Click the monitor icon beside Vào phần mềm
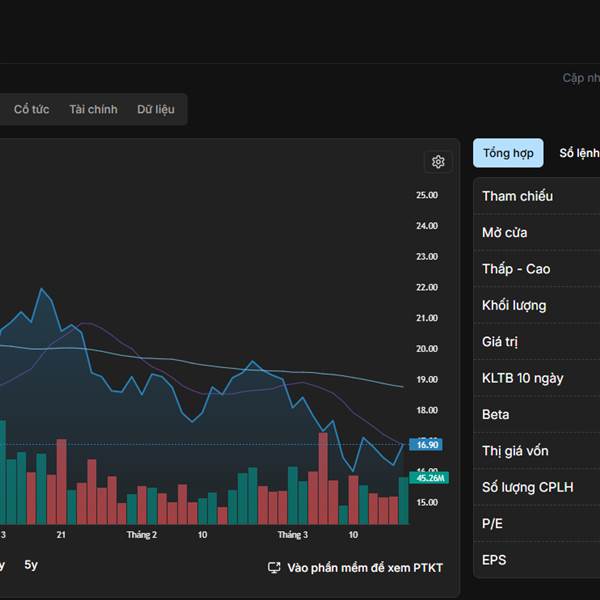This screenshot has width=600, height=600. (274, 568)
